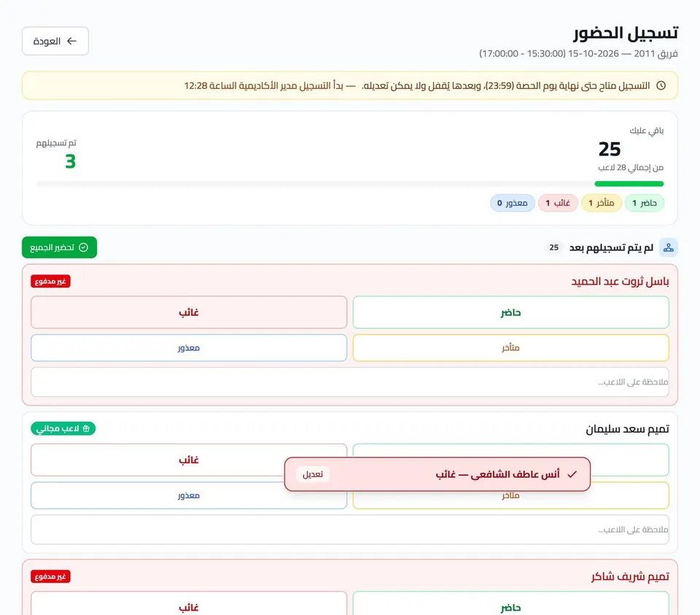The height and width of the screenshot is (615, 700).
Task: Click the clock icon in the yellow notice
Action: pyautogui.click(x=661, y=85)
